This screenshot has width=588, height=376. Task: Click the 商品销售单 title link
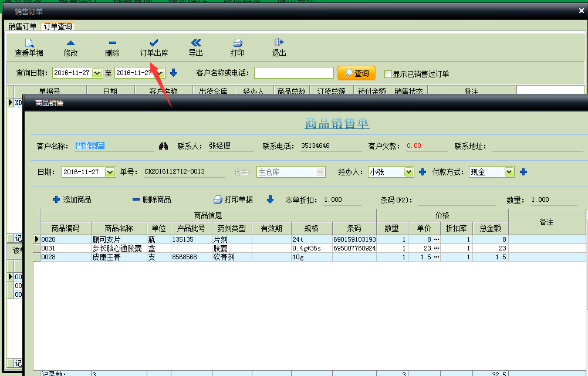[x=337, y=123]
